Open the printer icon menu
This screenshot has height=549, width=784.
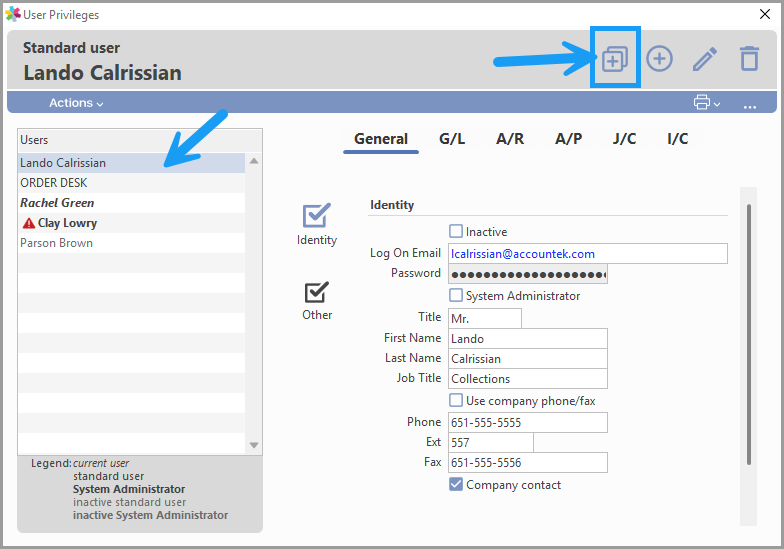(706, 102)
